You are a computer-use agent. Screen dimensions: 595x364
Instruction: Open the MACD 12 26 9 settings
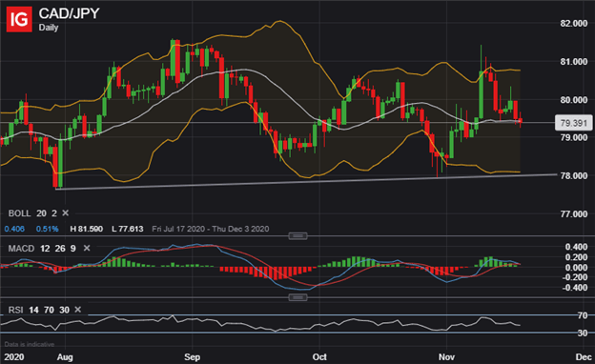click(x=42, y=249)
